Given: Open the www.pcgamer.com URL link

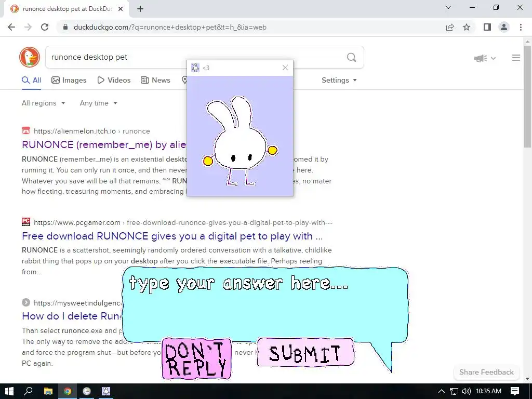Looking at the screenshot, I should 183,222.
